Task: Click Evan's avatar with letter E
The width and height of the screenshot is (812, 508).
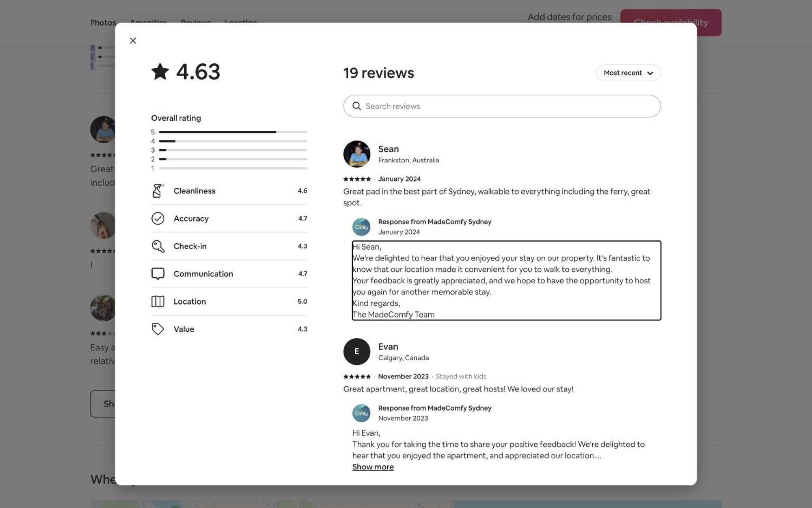Action: coord(356,352)
